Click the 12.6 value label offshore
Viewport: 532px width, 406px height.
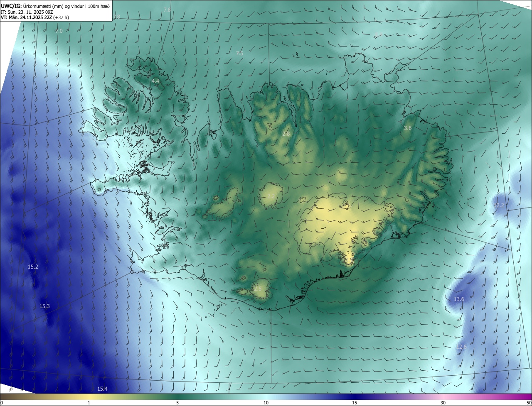461,347
